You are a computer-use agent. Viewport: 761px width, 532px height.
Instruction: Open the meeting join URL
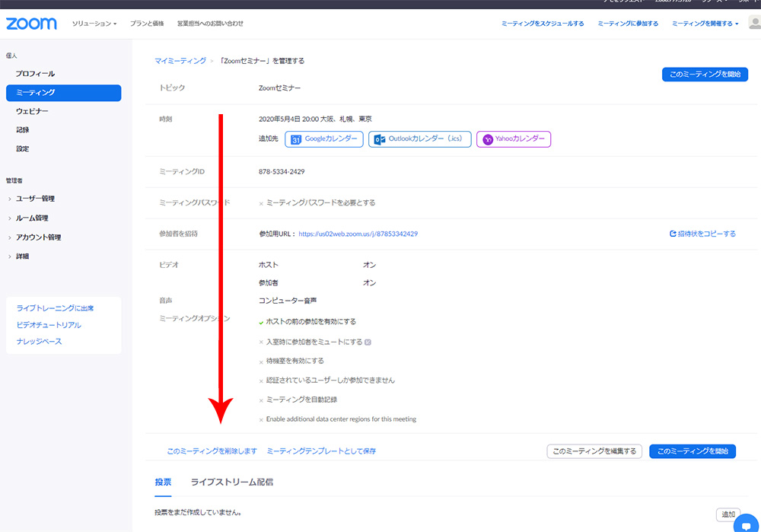(x=358, y=234)
